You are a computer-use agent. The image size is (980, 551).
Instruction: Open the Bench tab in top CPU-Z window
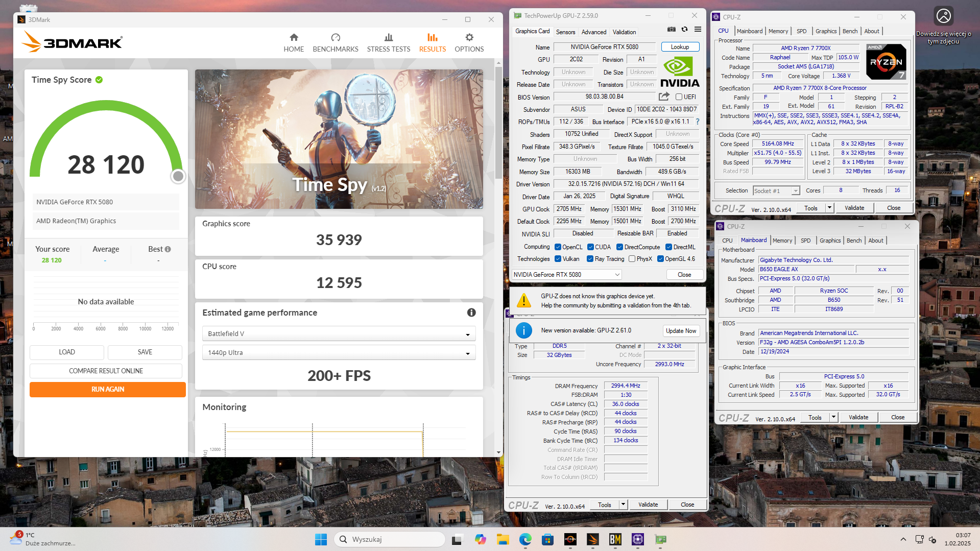850,31
